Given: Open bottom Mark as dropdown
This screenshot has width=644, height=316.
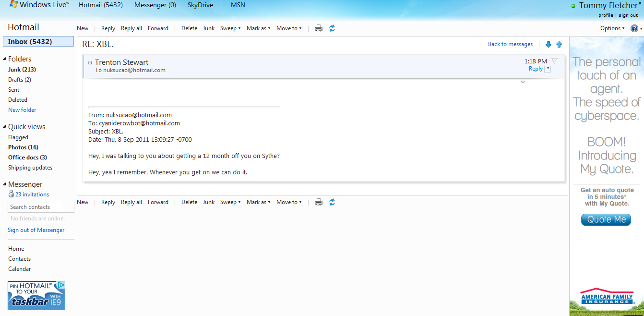Looking at the screenshot, I should pos(259,202).
